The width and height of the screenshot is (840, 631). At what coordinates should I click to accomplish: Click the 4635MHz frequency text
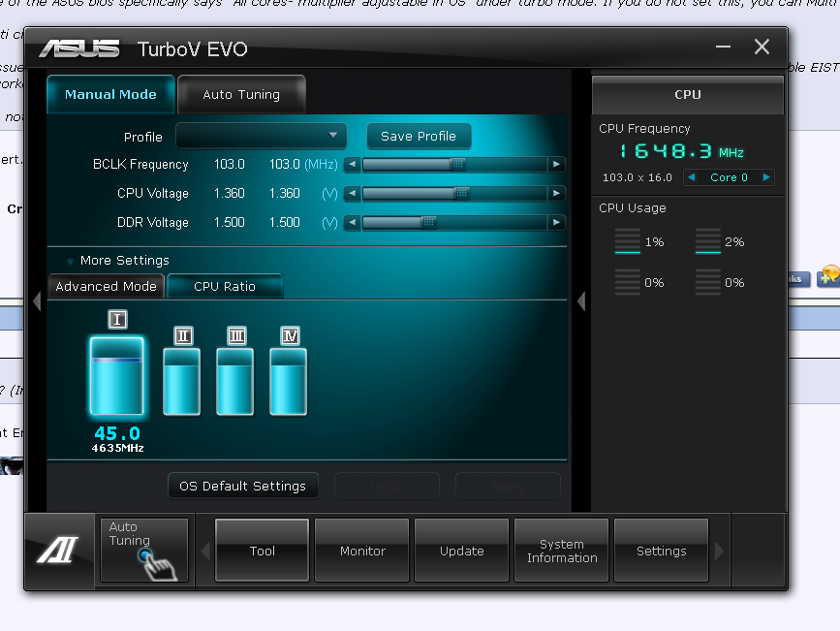117,448
